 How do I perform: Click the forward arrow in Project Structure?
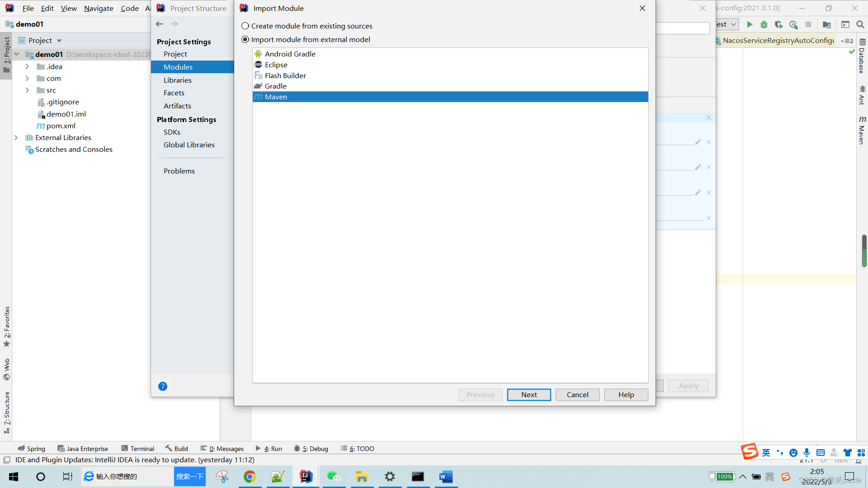(x=175, y=24)
